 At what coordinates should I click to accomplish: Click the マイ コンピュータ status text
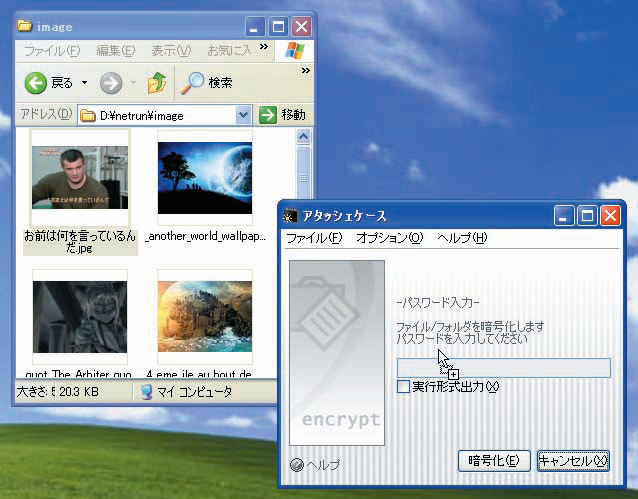coord(194,392)
